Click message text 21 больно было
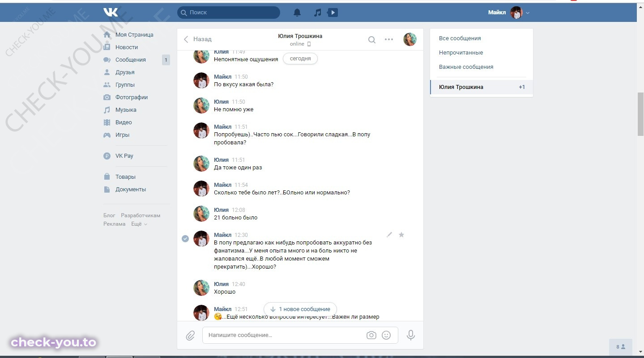This screenshot has height=358, width=644. pos(236,218)
